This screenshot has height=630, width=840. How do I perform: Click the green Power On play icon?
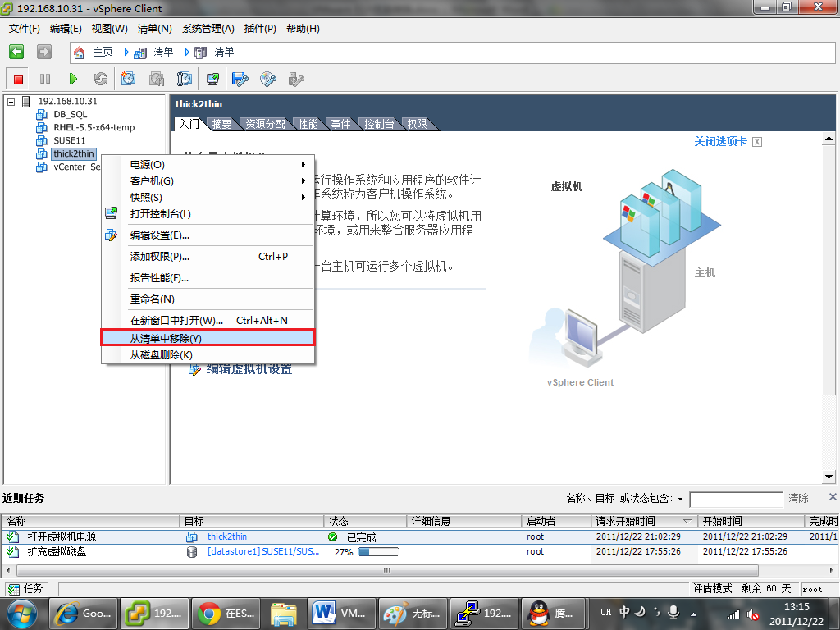pyautogui.click(x=73, y=80)
